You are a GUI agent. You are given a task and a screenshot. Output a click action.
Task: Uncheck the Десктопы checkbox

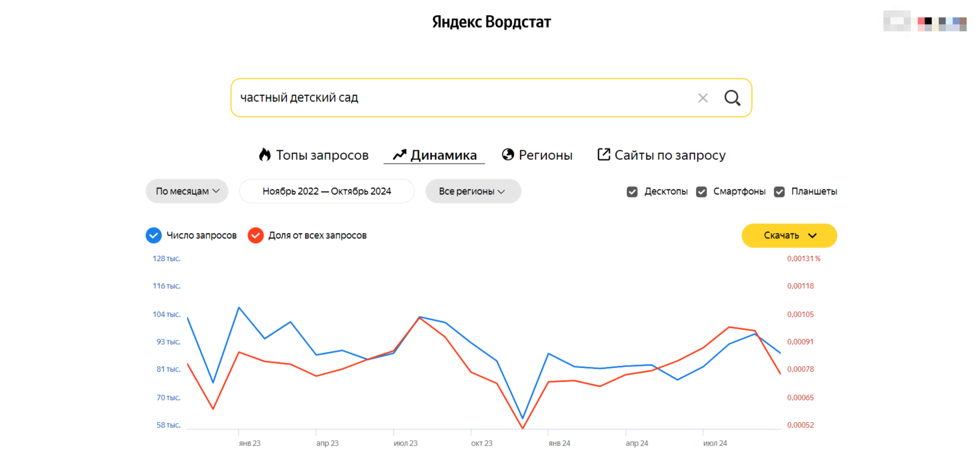[632, 192]
